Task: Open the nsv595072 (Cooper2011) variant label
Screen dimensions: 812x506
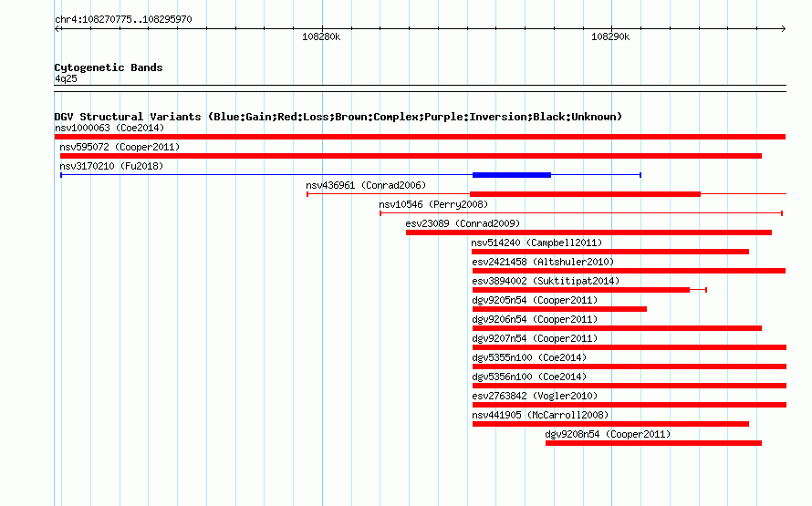Action: (120, 147)
